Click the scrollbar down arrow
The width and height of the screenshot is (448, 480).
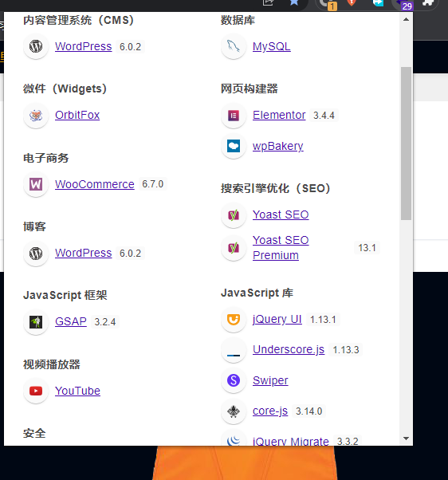pyautogui.click(x=406, y=439)
